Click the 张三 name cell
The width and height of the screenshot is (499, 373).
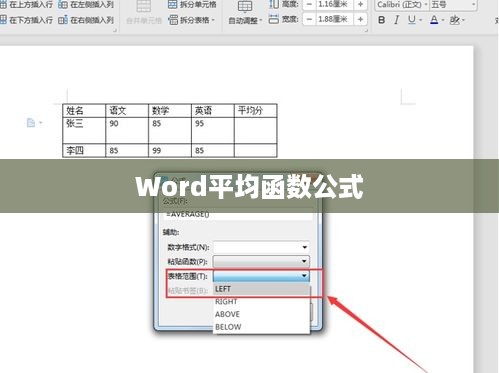click(x=84, y=131)
